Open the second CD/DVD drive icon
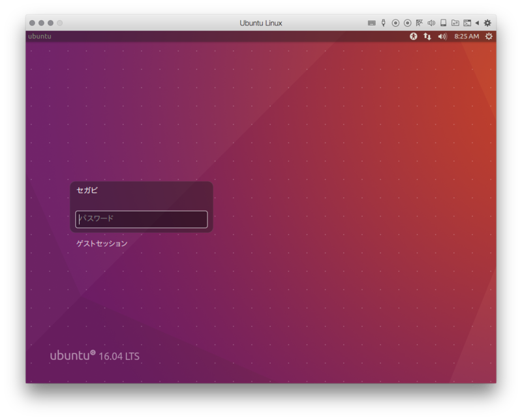Screen dimensions: 522x420 [407, 23]
